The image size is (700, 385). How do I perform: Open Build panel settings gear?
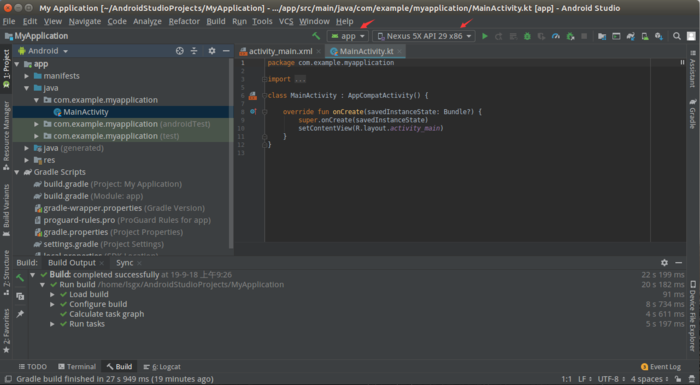[664, 263]
